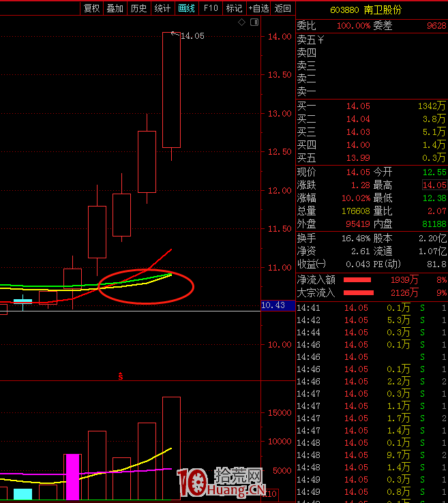The height and width of the screenshot is (503, 448).
Task: Click the boxed 最高 value 14.05
Action: (x=434, y=185)
